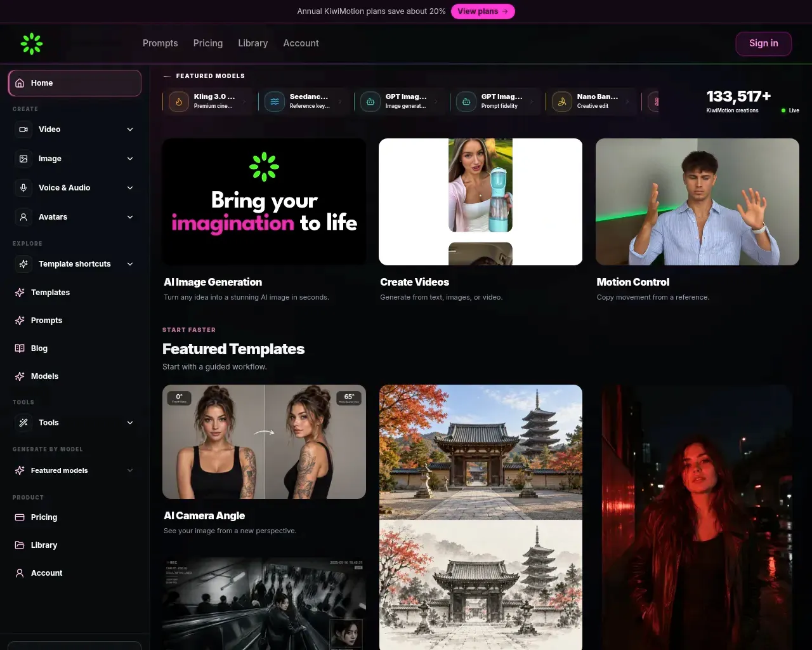This screenshot has height=650, width=812.
Task: Open the Create Videos title link
Action: 414,282
